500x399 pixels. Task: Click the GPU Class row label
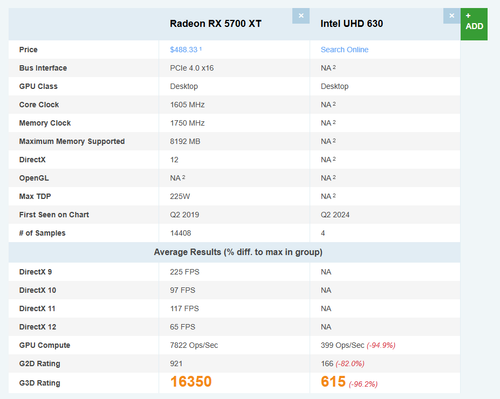[38, 86]
